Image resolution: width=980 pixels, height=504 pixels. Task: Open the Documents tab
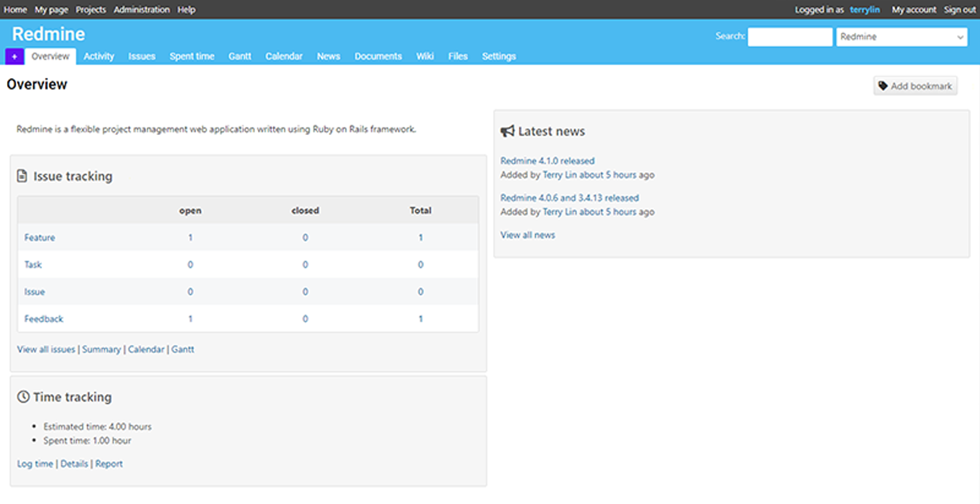pyautogui.click(x=378, y=56)
